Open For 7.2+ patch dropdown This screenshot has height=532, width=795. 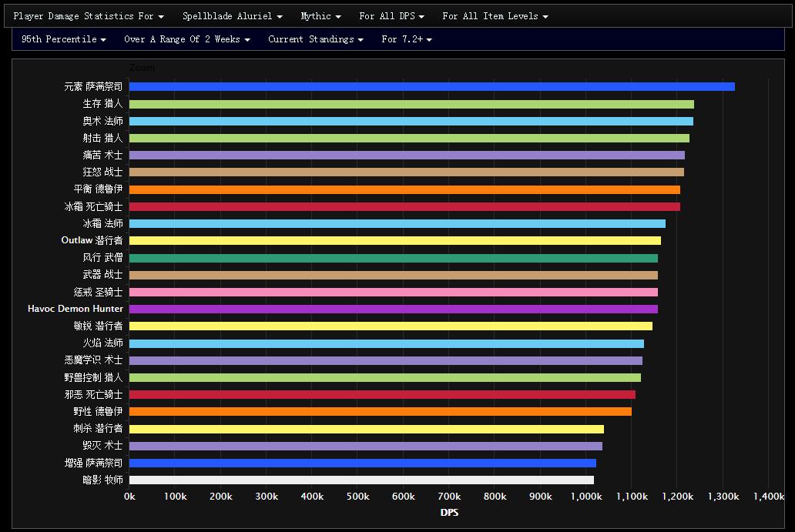(x=407, y=39)
